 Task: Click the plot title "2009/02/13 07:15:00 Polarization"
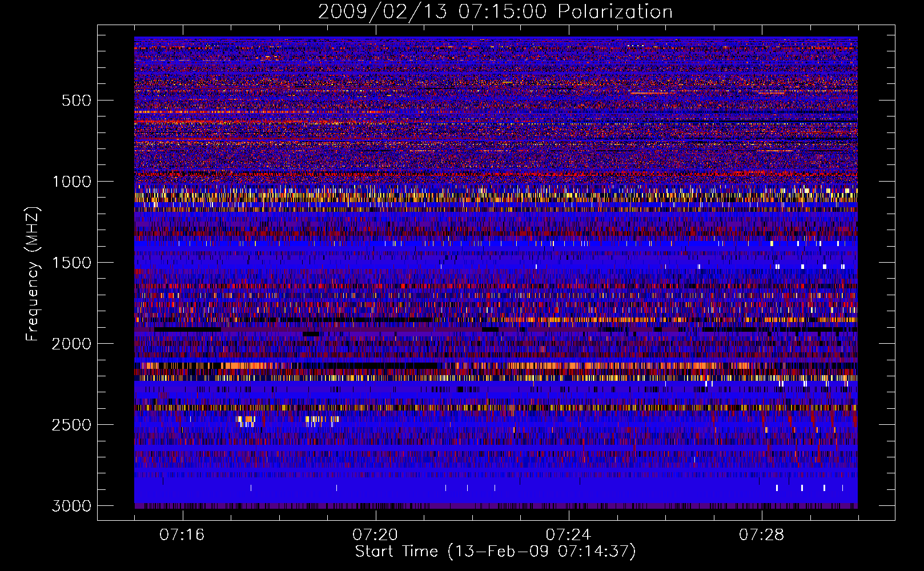[x=495, y=12]
